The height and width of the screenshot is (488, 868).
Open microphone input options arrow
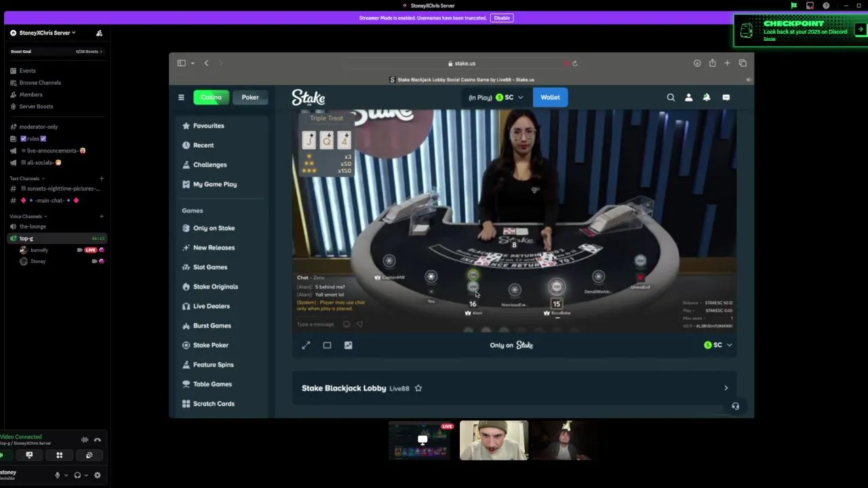pos(66,475)
